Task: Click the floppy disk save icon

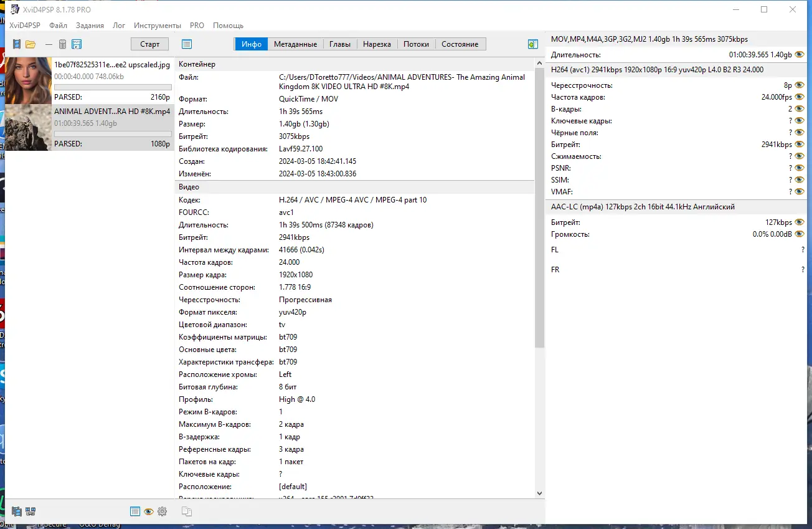Action: pyautogui.click(x=77, y=44)
